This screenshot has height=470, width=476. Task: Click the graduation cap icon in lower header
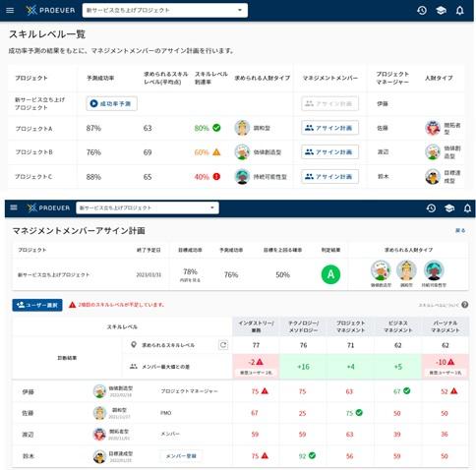[449, 208]
